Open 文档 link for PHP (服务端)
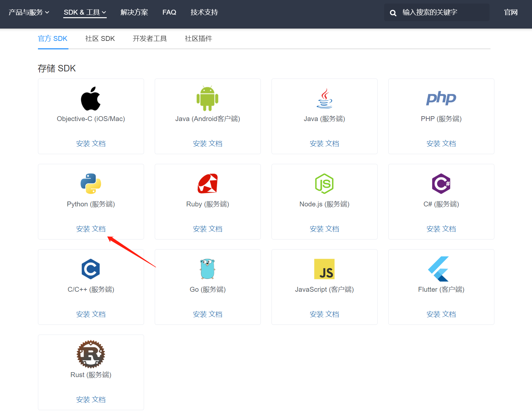Viewport: 532px width, 417px height. tap(449, 143)
